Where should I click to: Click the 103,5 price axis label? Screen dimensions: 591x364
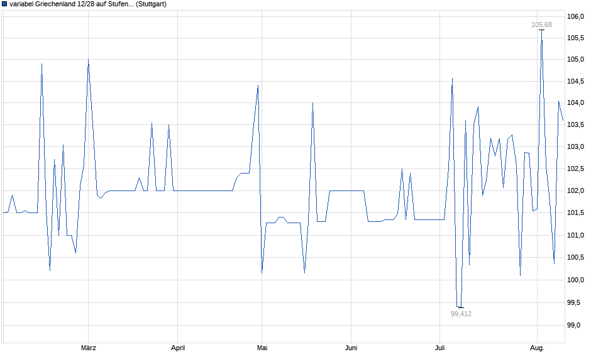pyautogui.click(x=575, y=124)
